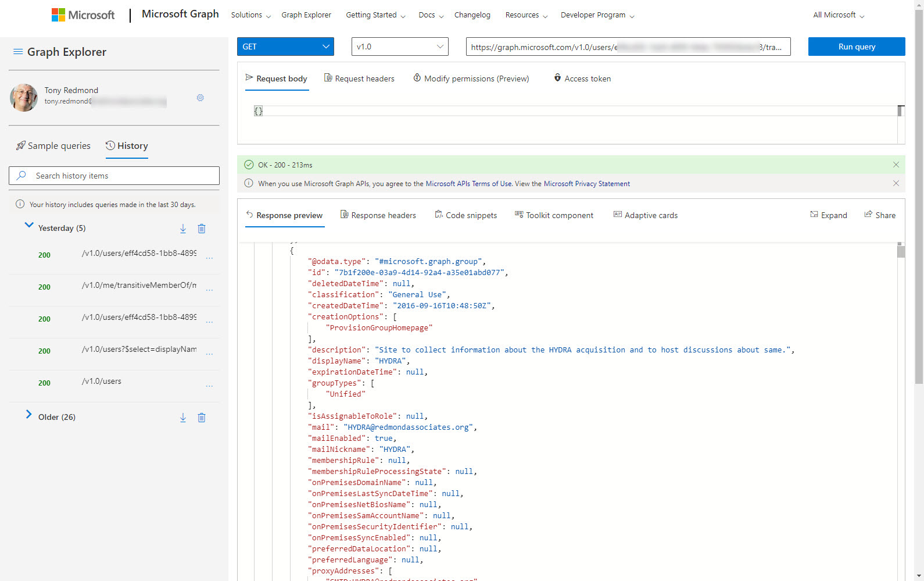Download the Older history group

183,418
